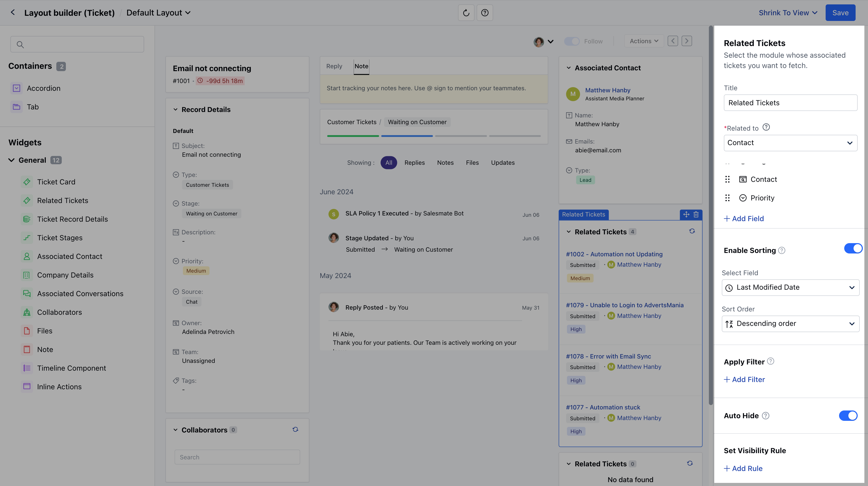Click the back arrow beside Layout builder title

click(12, 12)
